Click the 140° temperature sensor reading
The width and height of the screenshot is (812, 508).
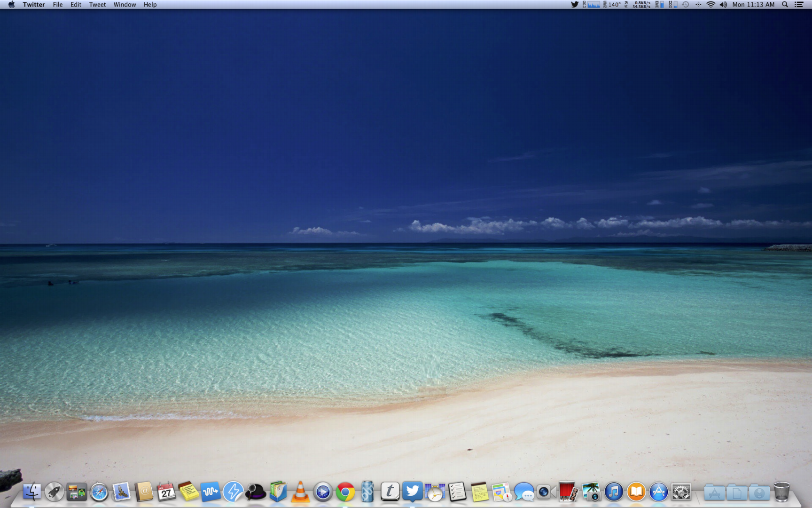pyautogui.click(x=612, y=5)
